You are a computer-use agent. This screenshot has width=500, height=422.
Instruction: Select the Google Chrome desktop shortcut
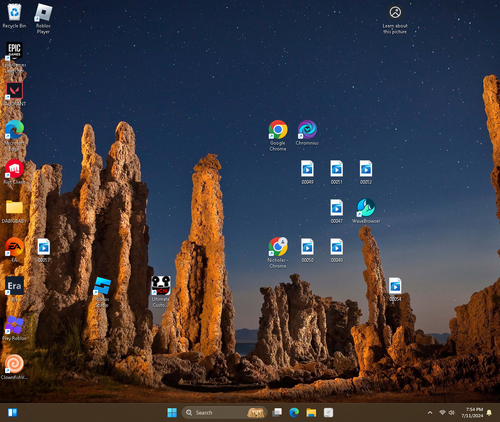pos(278,136)
